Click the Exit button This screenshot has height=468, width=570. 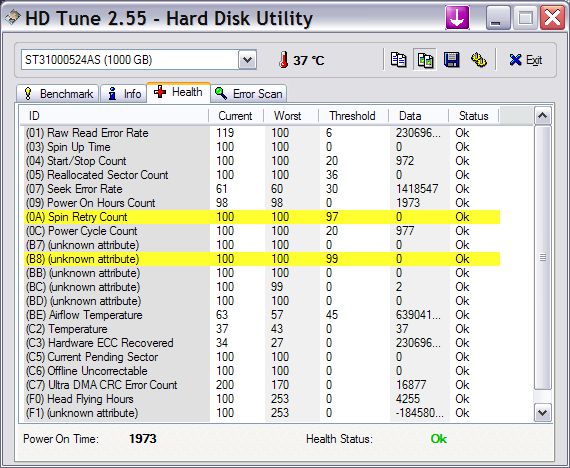point(526,60)
